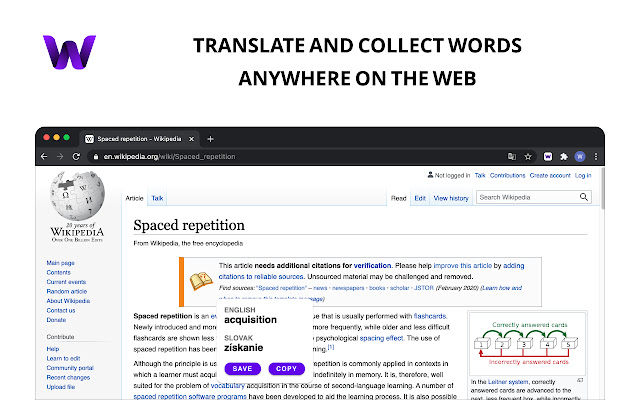
Task: Click the COPY button in the translation popup
Action: (x=287, y=369)
